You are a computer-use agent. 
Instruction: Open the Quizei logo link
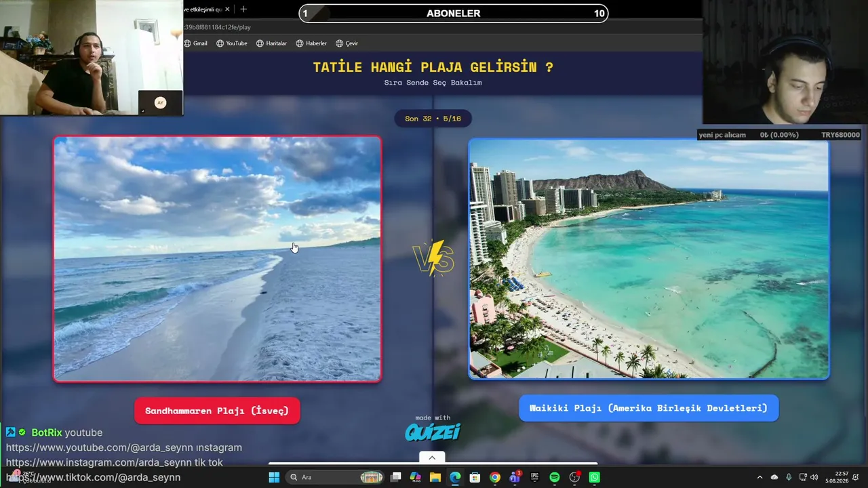pos(433,432)
